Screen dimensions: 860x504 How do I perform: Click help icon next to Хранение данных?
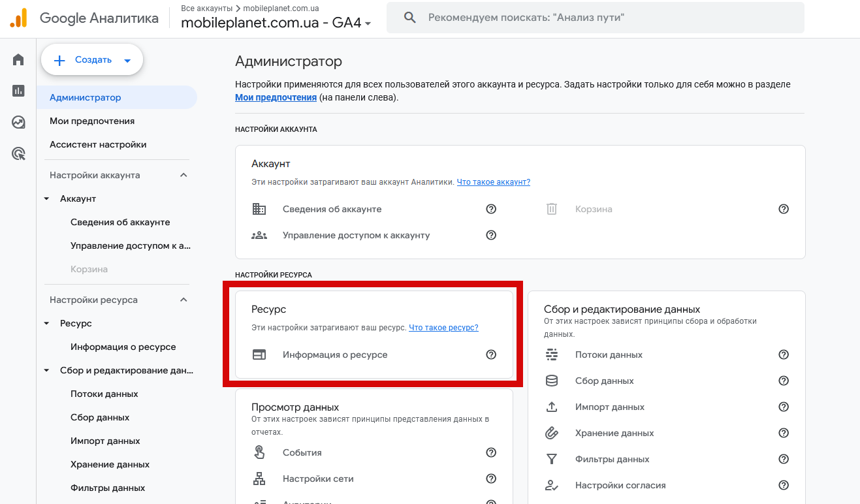784,433
